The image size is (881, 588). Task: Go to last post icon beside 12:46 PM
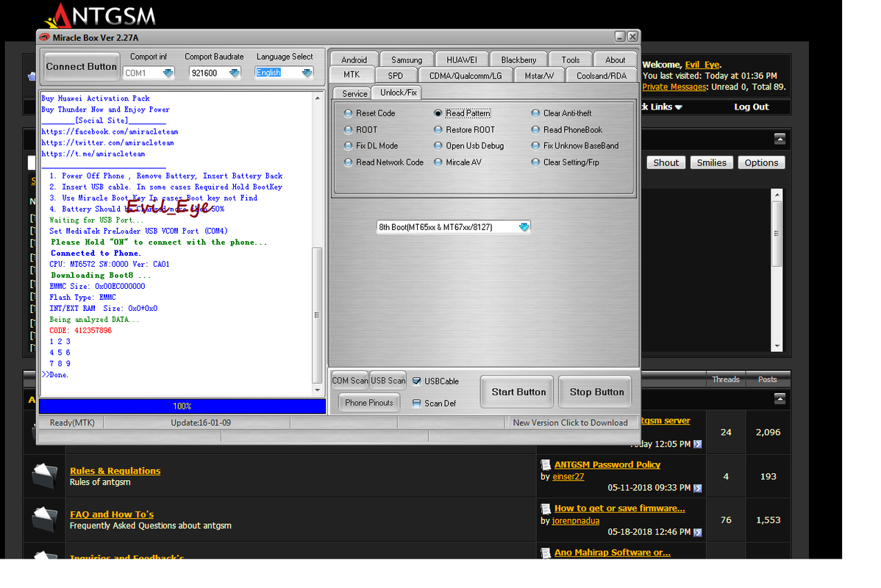coord(697,532)
